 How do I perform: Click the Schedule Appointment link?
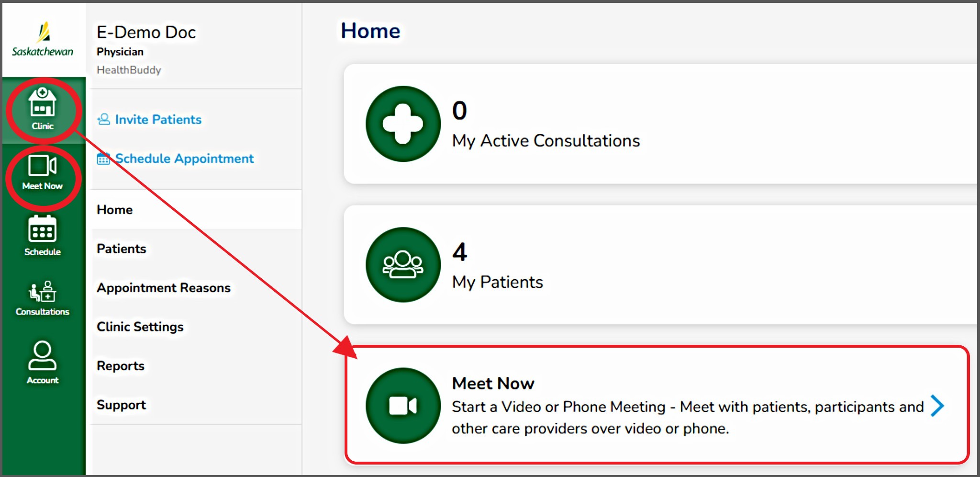pos(184,159)
